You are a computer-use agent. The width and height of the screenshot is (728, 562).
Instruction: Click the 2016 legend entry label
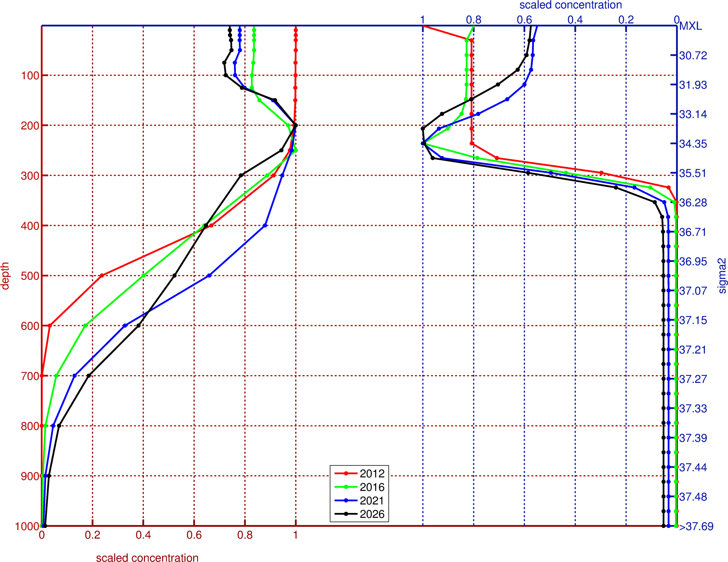click(372, 487)
